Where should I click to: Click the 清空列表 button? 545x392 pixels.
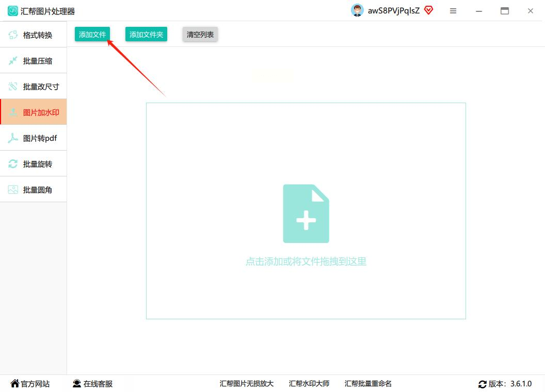(200, 35)
